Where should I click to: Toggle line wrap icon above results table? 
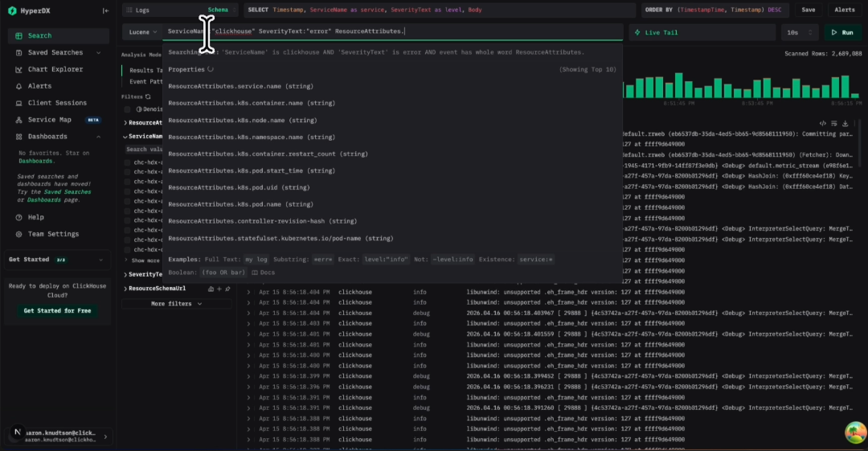tap(833, 124)
